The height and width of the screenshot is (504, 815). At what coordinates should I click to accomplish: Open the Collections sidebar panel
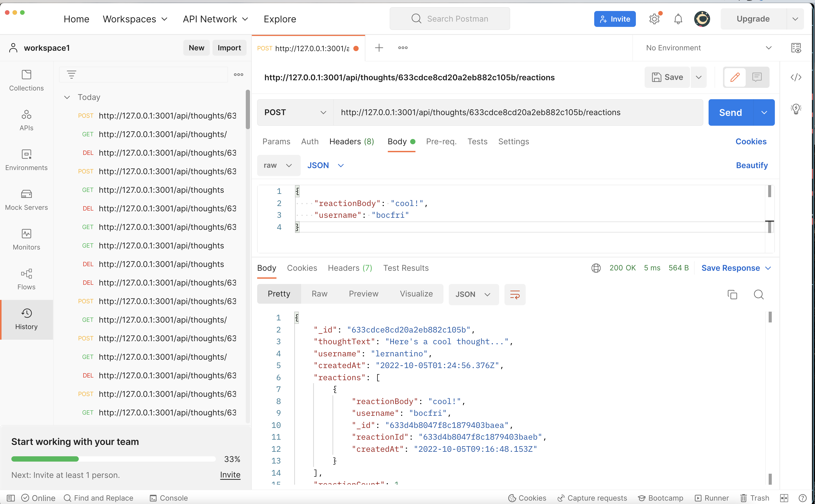coord(26,80)
